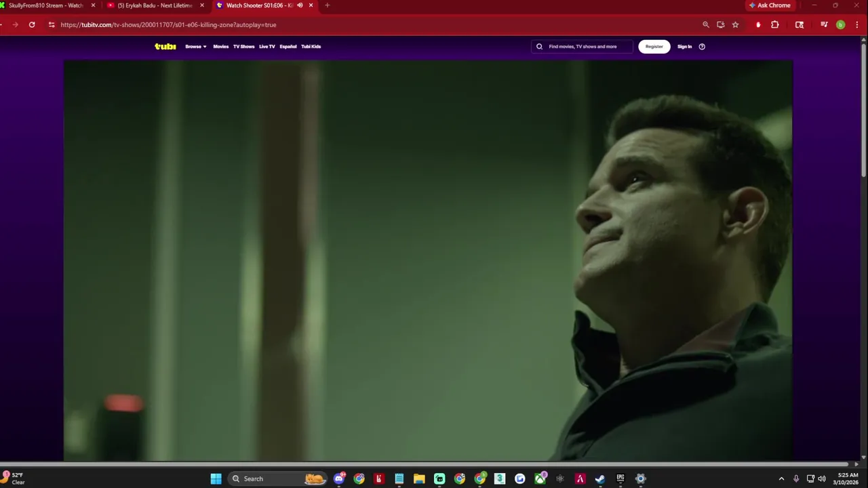Open the weather widget showing 52°F
Image resolution: width=868 pixels, height=488 pixels.
coord(14,479)
